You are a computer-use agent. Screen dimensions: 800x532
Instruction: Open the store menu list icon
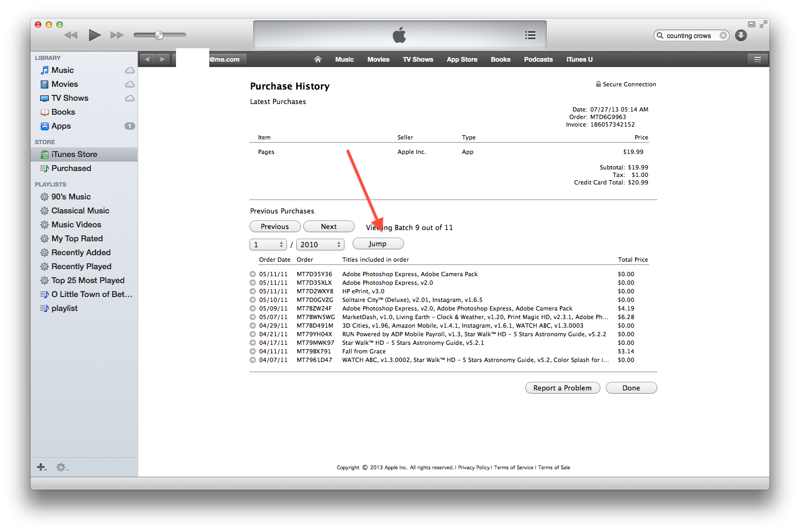758,60
